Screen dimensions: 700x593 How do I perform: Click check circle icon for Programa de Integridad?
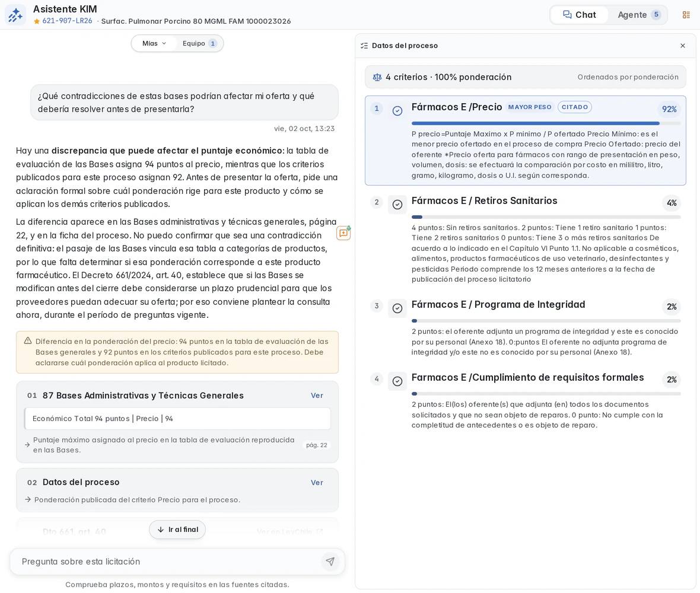[x=397, y=308]
